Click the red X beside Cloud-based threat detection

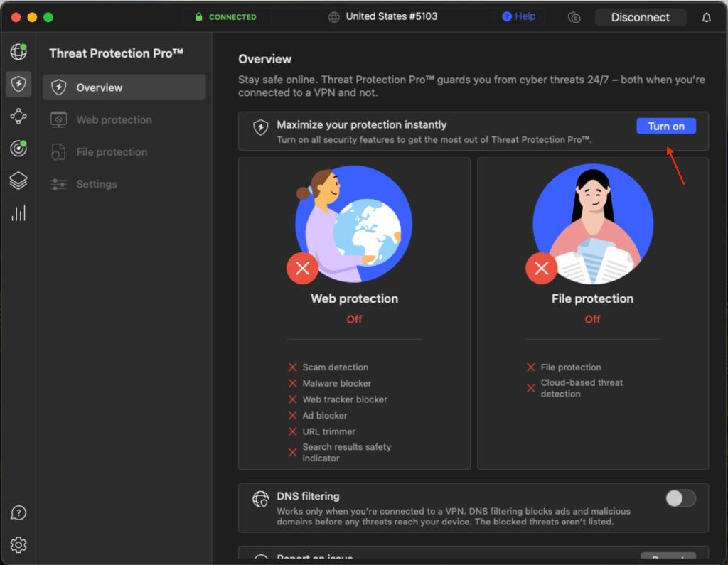[530, 388]
